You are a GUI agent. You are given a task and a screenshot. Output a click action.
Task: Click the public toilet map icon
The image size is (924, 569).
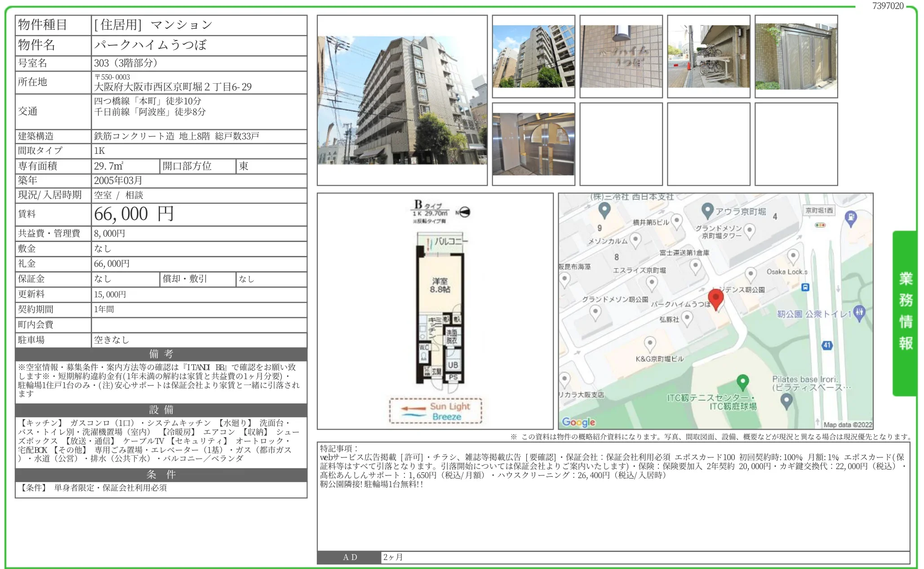[x=859, y=312]
